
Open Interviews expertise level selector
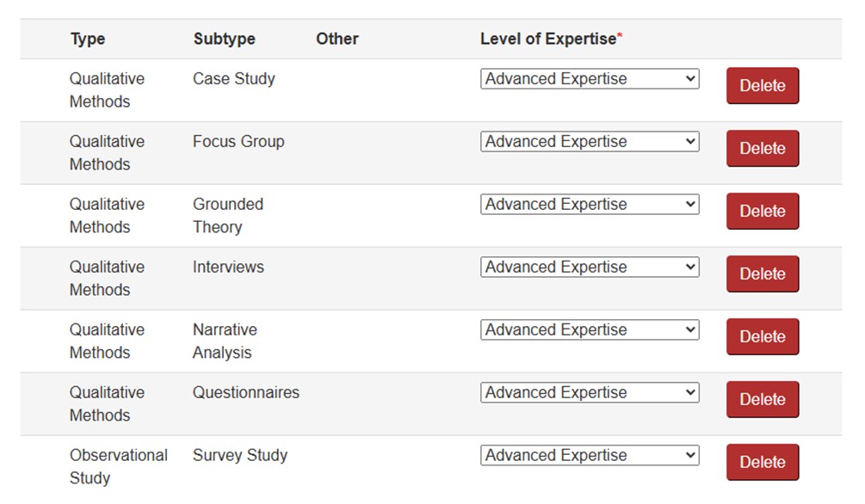(590, 267)
